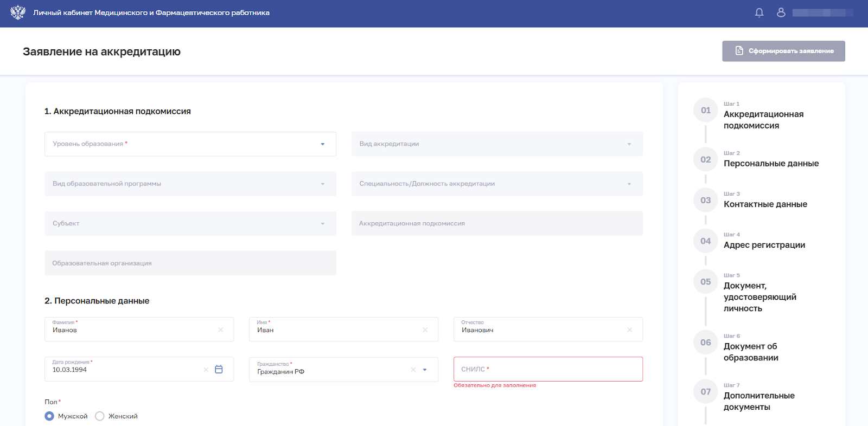Click the document icon in Сформировать заявление
This screenshot has width=868, height=426.
point(739,51)
